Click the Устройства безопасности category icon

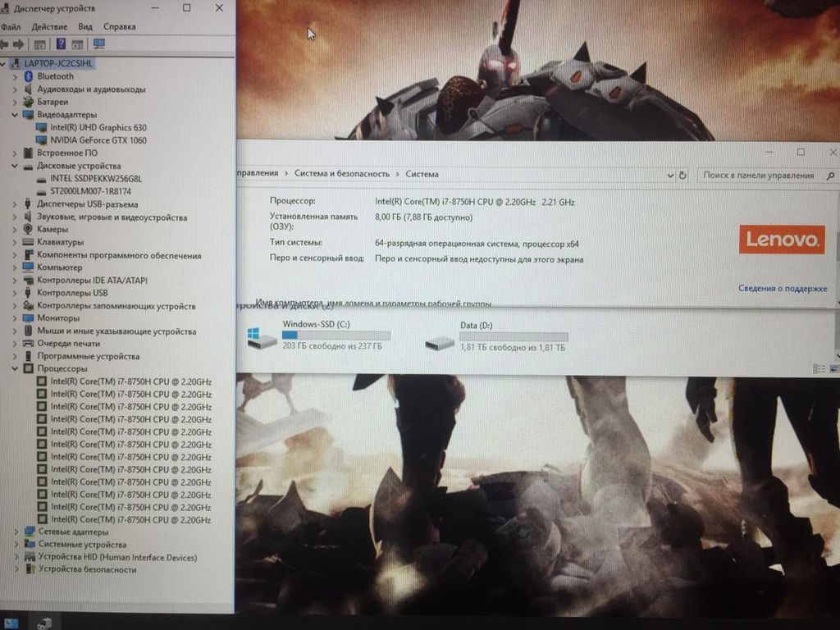(30, 569)
